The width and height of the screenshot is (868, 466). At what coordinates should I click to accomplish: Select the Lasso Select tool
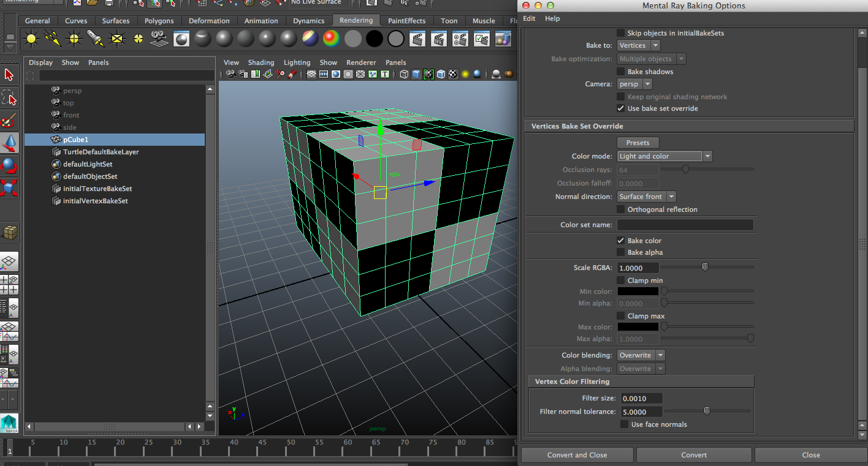[x=9, y=97]
